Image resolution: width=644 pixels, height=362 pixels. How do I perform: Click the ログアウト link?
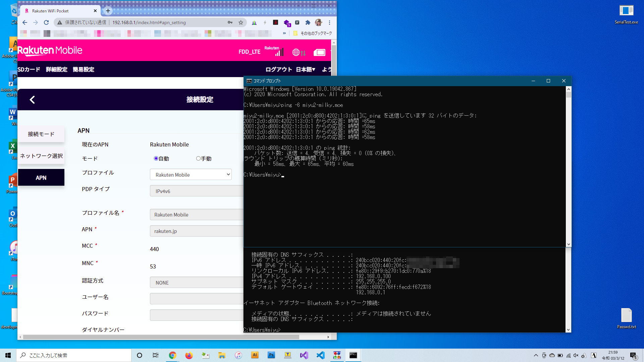[x=278, y=69]
